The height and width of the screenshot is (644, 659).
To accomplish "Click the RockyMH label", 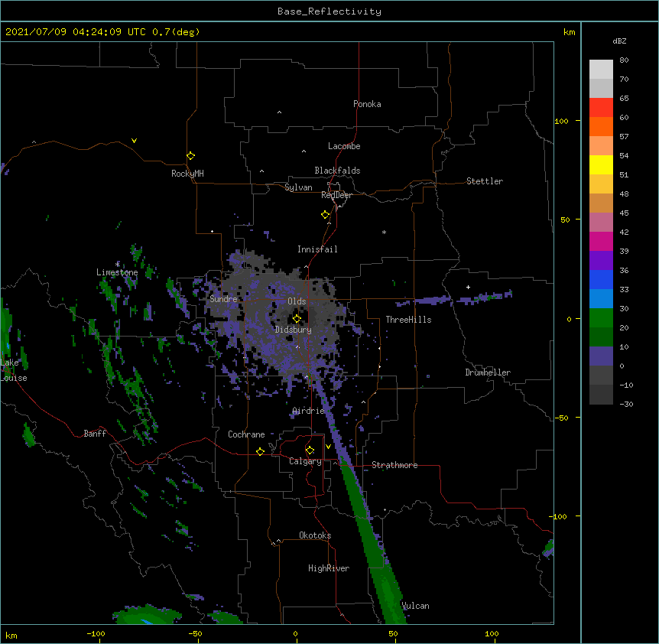I will click(x=187, y=173).
